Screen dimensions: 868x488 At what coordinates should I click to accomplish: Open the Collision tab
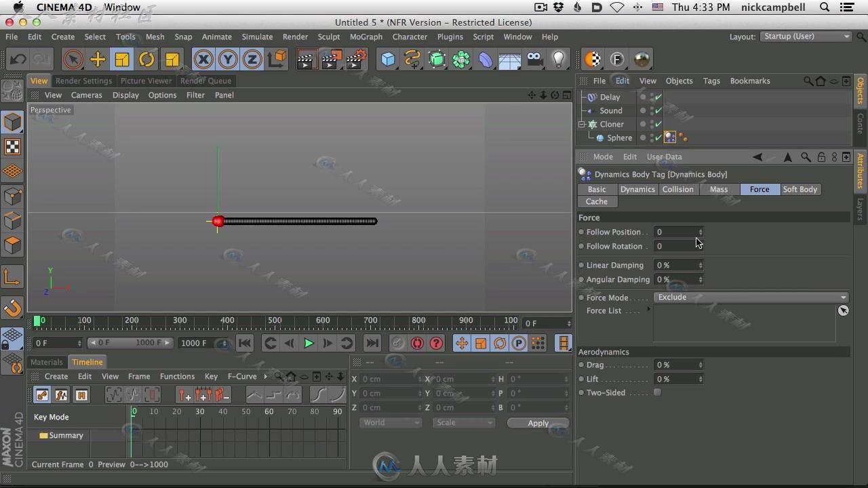[678, 189]
